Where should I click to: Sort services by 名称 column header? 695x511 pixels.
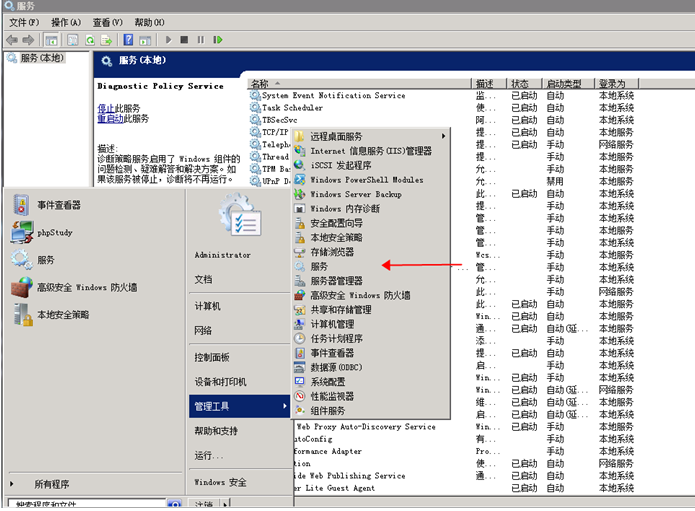260,84
